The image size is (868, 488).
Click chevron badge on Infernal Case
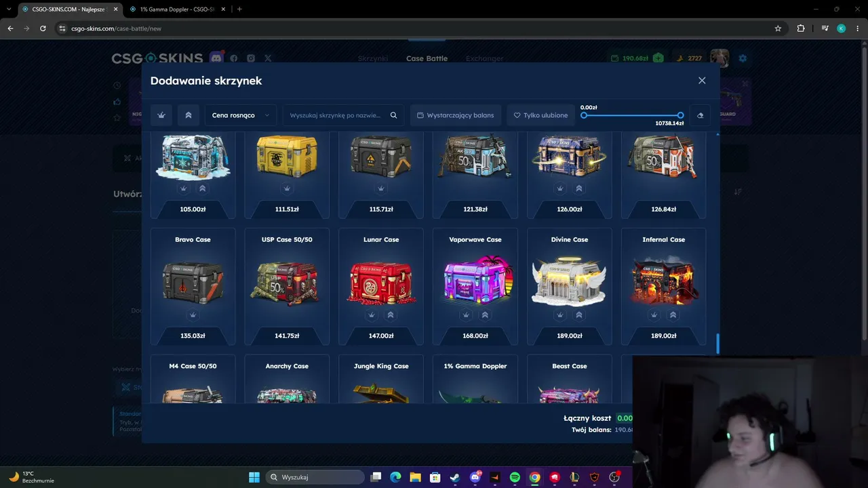pyautogui.click(x=673, y=315)
